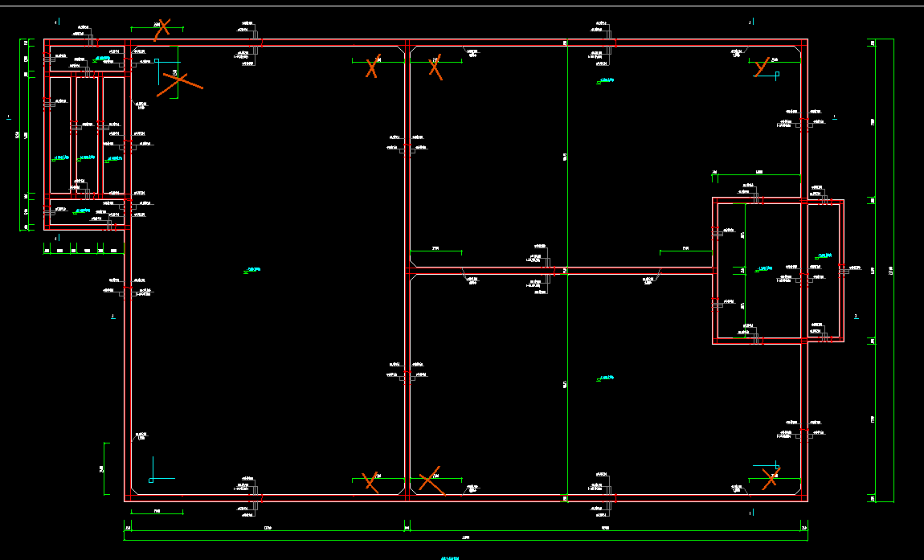
Task: Pick the cyan label in the middle of the large left room
Action: tap(251, 271)
